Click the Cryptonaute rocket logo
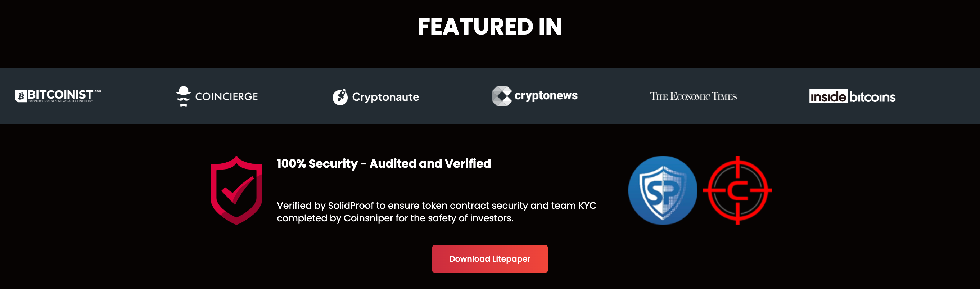The width and height of the screenshot is (980, 289). [x=375, y=97]
